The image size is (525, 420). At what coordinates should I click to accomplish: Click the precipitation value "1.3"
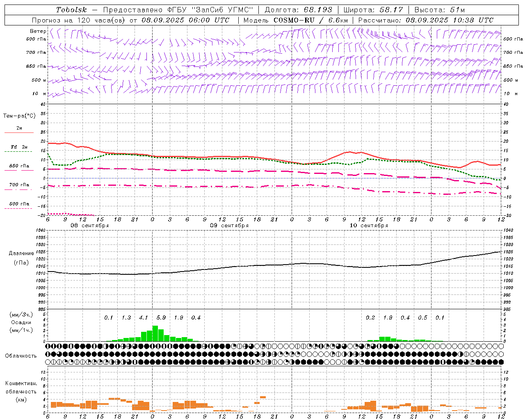[x=126, y=317]
